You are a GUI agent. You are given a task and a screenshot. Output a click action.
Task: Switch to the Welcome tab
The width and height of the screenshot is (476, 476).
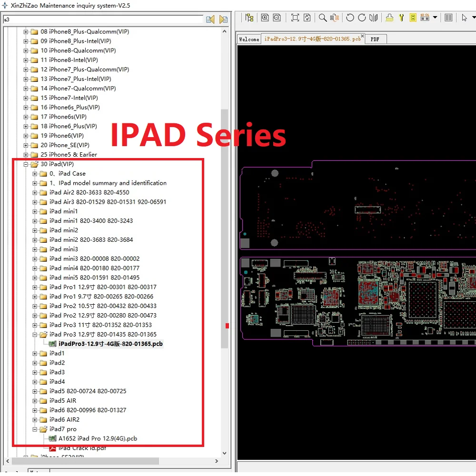249,40
